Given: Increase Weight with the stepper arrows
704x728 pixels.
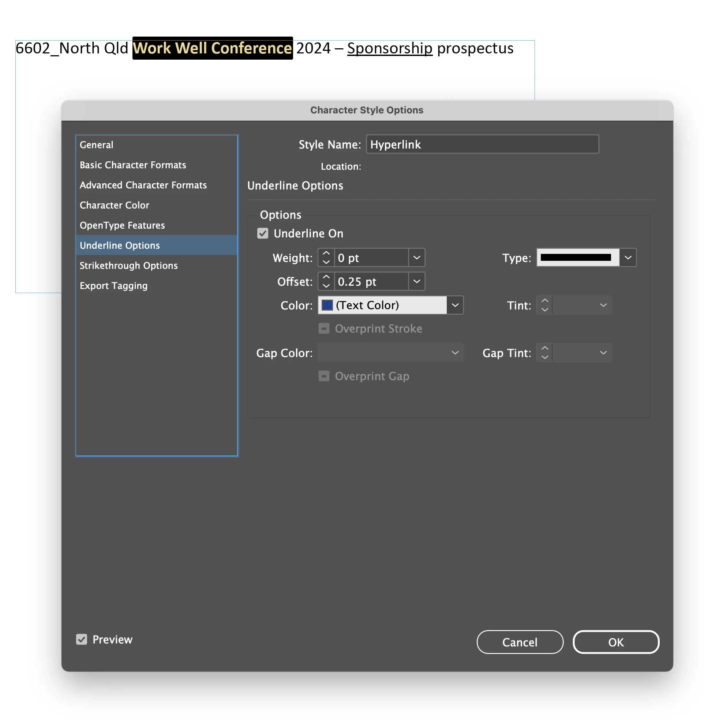Looking at the screenshot, I should [x=326, y=253].
